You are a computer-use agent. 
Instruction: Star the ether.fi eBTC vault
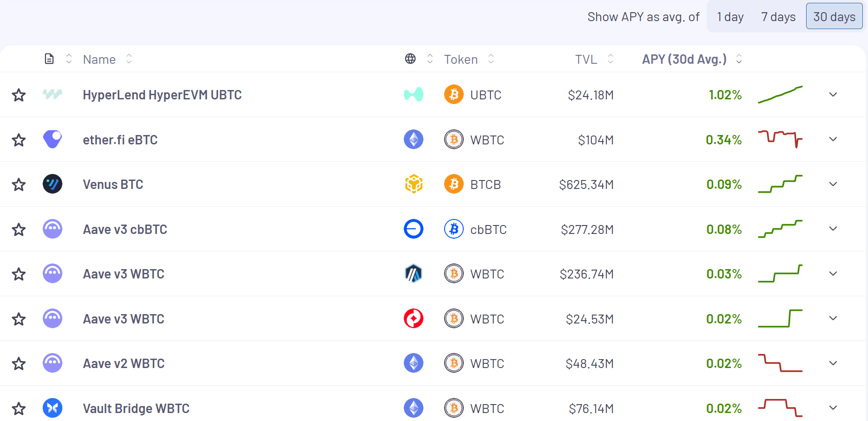[19, 140]
